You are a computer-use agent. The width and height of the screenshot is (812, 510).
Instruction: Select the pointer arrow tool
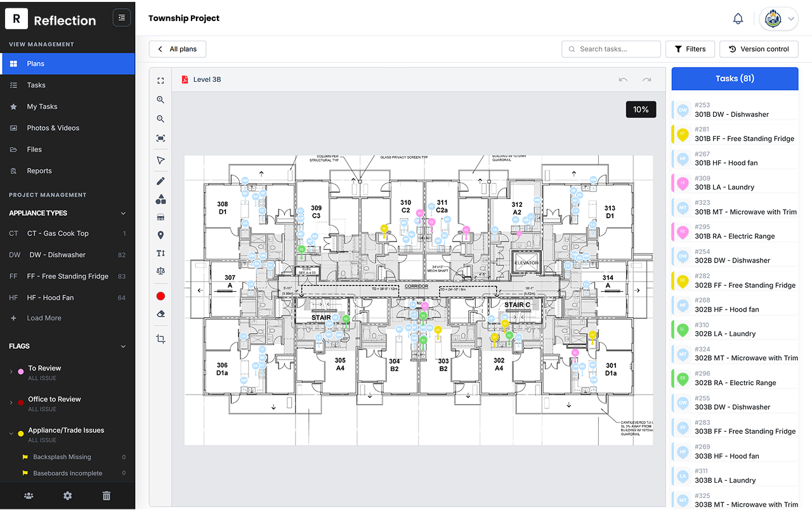pos(160,160)
